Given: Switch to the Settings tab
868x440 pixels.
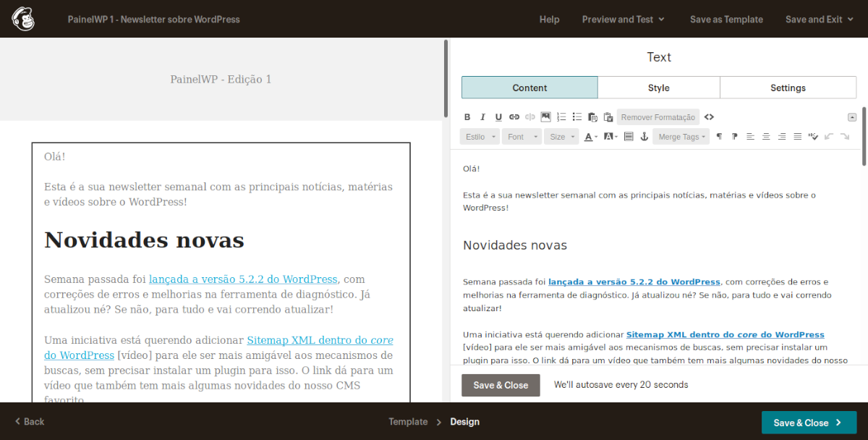Looking at the screenshot, I should click(788, 88).
